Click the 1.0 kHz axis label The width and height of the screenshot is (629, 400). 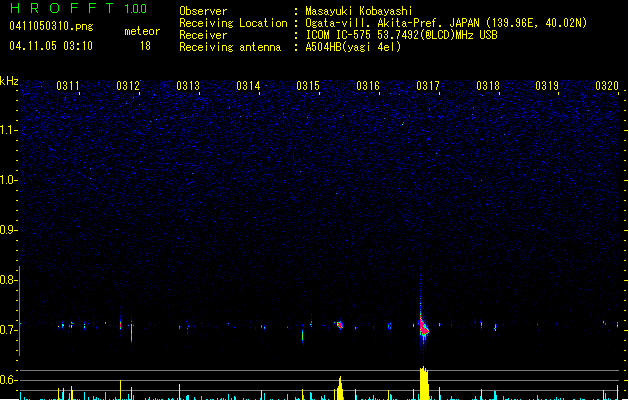tap(8, 180)
